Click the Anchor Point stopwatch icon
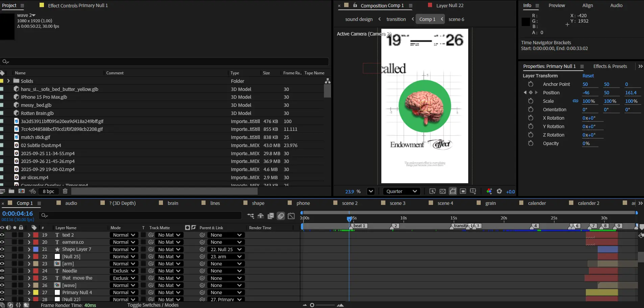The width and height of the screenshot is (644, 308). click(x=531, y=84)
